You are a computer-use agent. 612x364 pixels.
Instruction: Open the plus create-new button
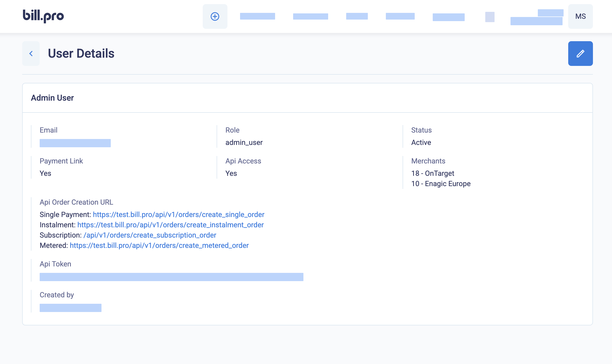click(215, 16)
